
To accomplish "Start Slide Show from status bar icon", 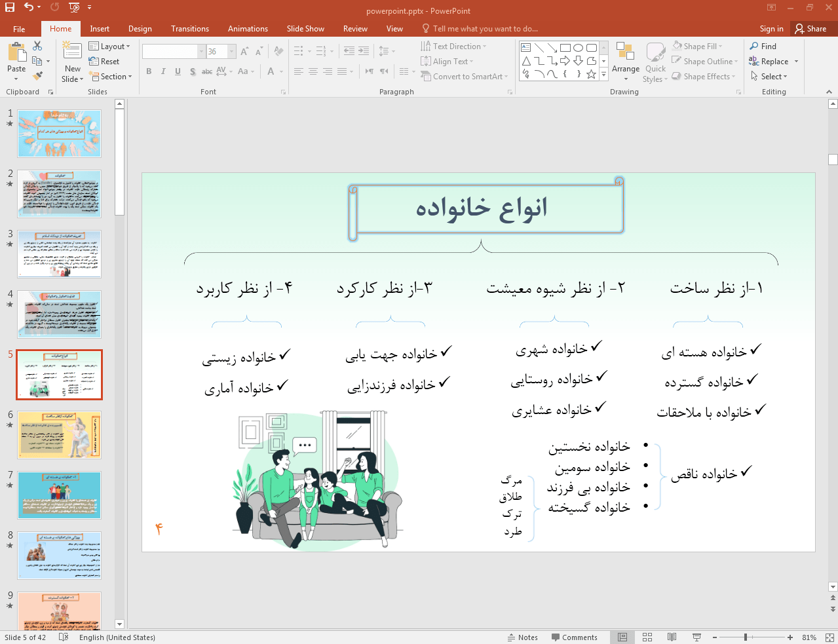I will (696, 637).
